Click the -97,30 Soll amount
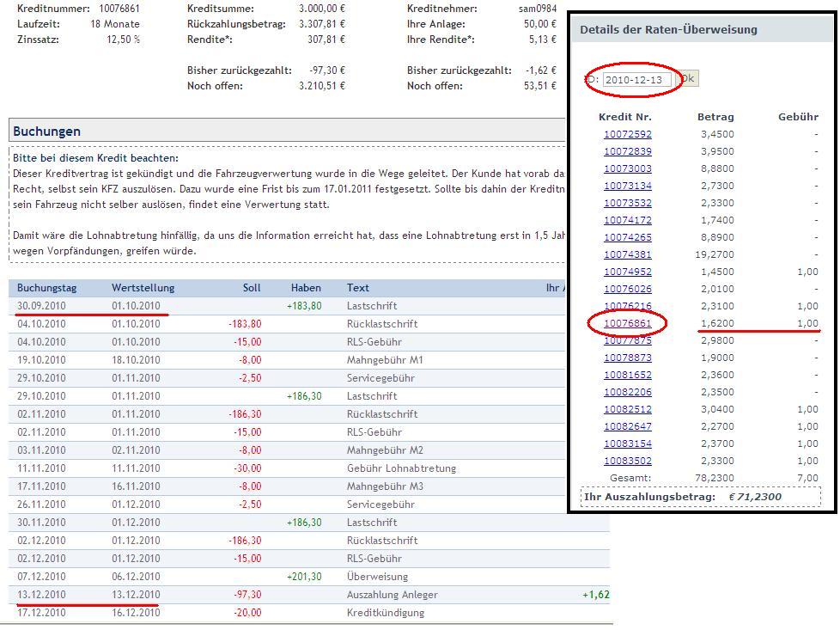The image size is (840, 630). [x=247, y=595]
